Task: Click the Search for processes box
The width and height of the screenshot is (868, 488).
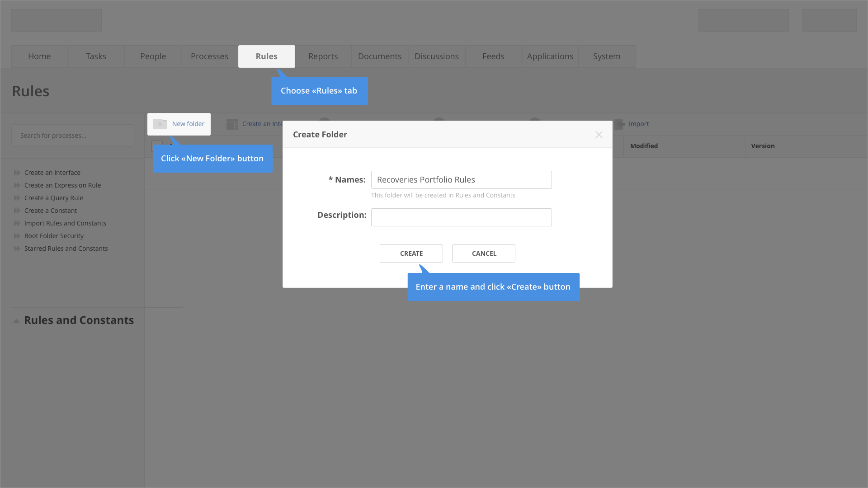Action: pyautogui.click(x=72, y=136)
